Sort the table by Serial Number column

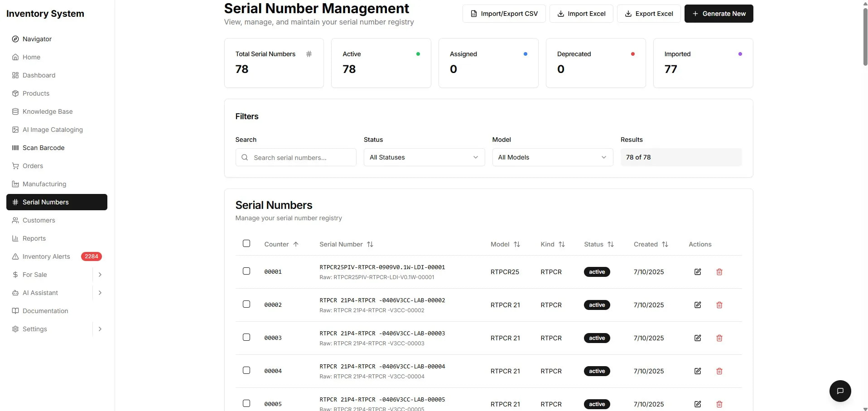[347, 244]
